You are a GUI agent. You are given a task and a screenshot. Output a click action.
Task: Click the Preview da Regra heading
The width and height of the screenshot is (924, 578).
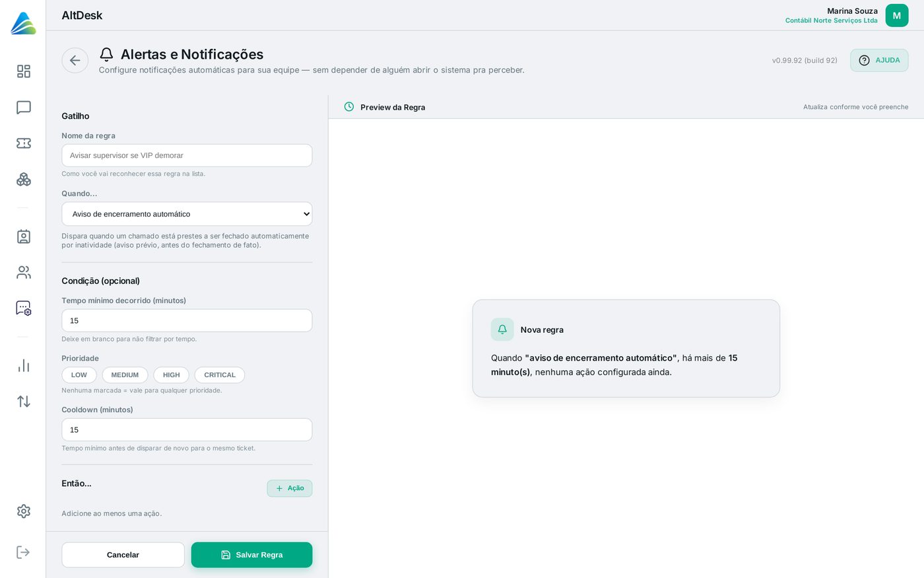point(393,107)
